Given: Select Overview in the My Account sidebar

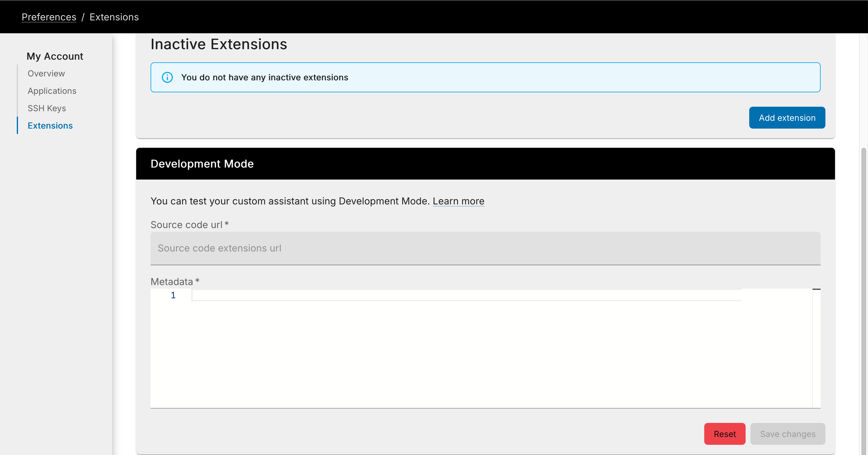Looking at the screenshot, I should (46, 73).
